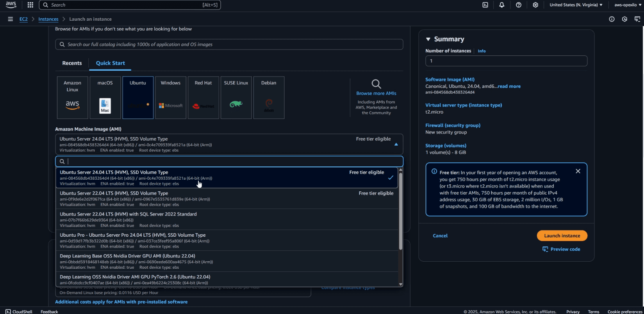Focus the AMI dropdown filter search box
This screenshot has height=314, width=644.
229,161
